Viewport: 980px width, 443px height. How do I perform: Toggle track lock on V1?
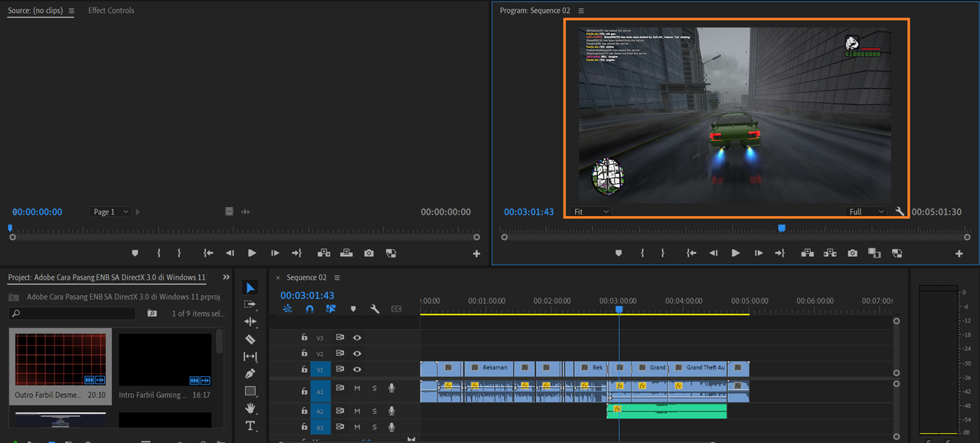click(x=304, y=369)
